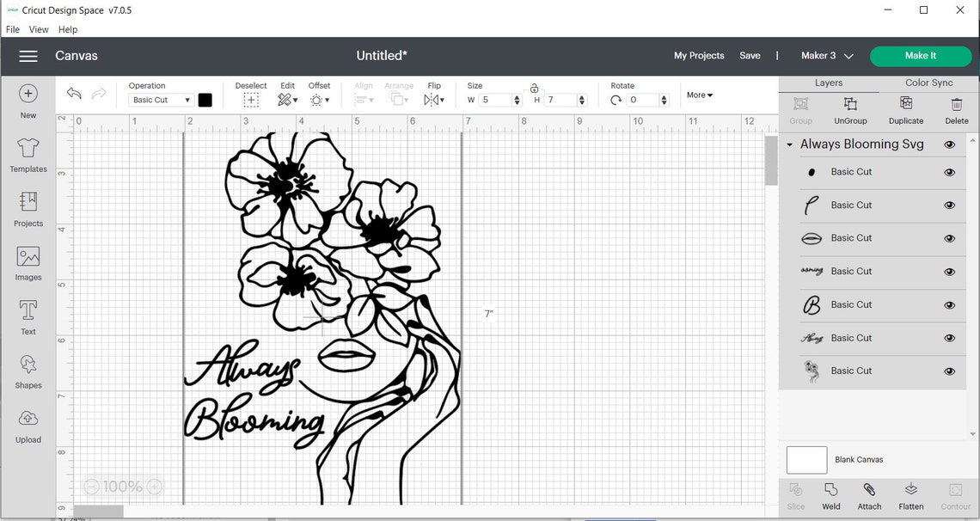Open the More dropdown in the toolbar
The height and width of the screenshot is (521, 980).
click(699, 95)
